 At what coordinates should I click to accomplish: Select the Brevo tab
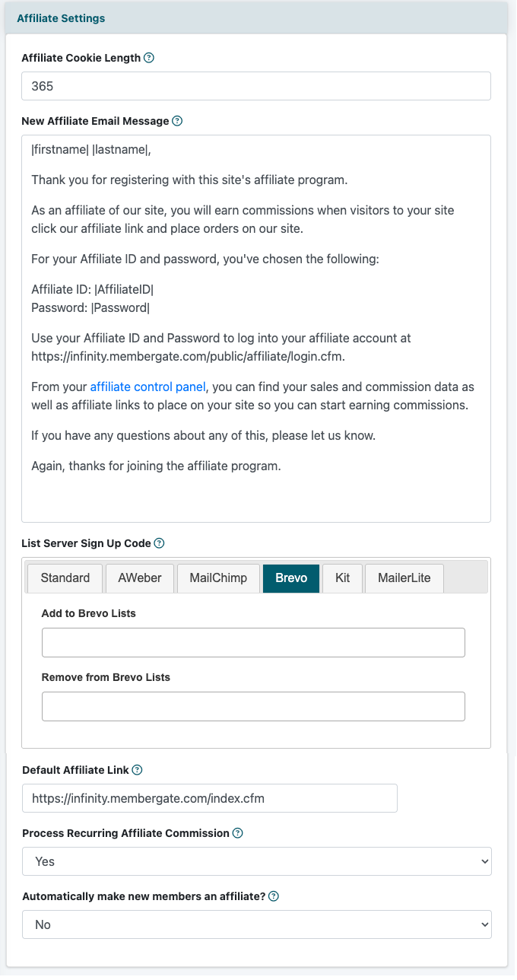point(291,578)
